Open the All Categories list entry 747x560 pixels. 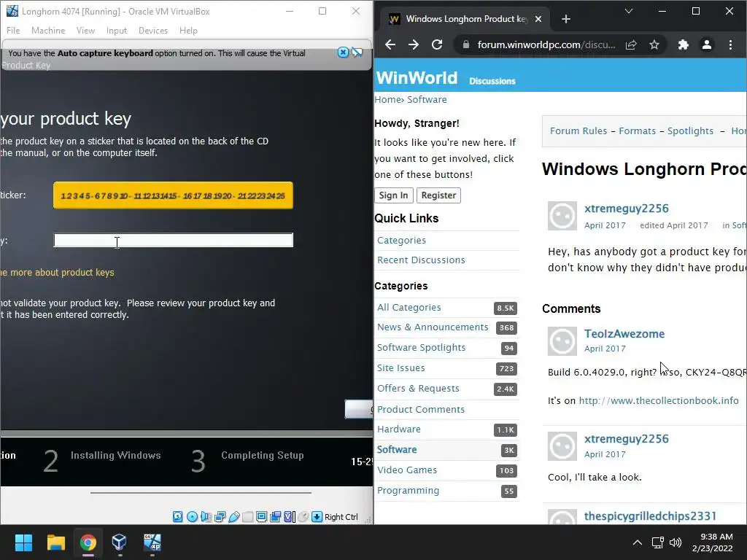coord(409,308)
